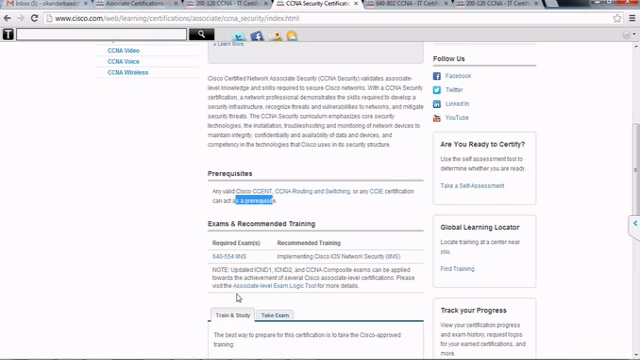Click the LinkedIn text link
Screen dimensions: 640x360
457,104
